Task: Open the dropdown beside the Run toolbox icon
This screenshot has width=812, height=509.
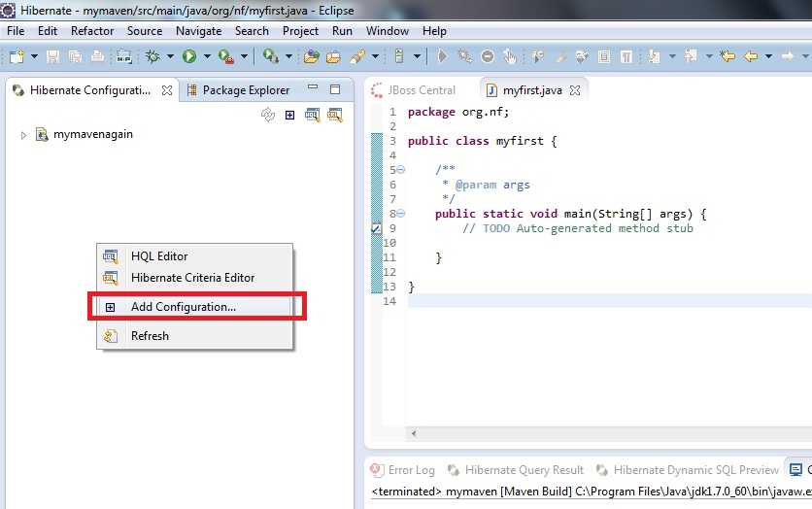Action: pos(244,56)
